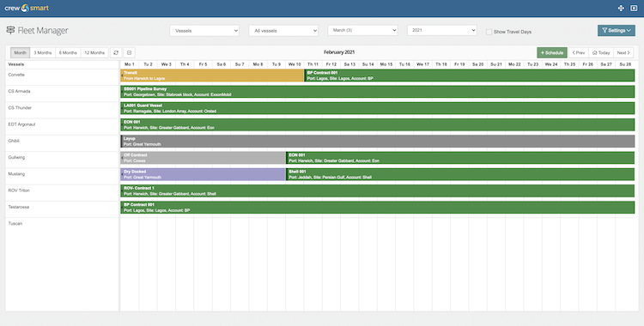Open the Vessels grouping dropdown
644x326 pixels.
[204, 30]
